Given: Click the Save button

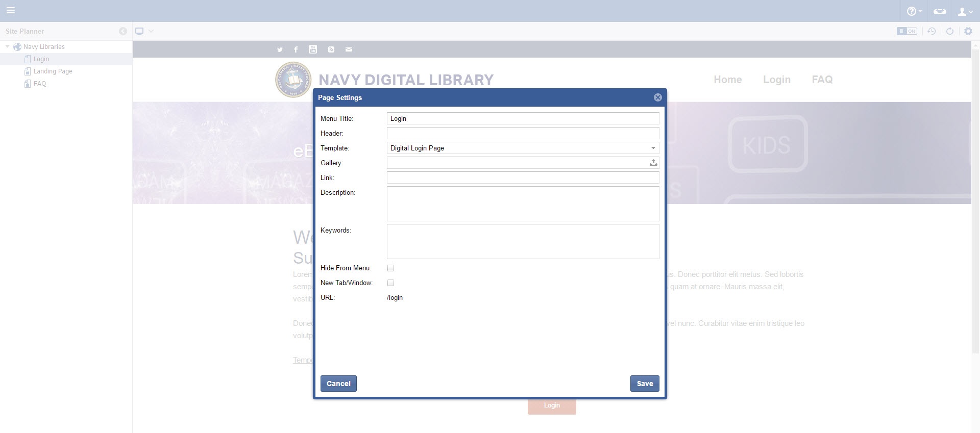Looking at the screenshot, I should tap(644, 384).
